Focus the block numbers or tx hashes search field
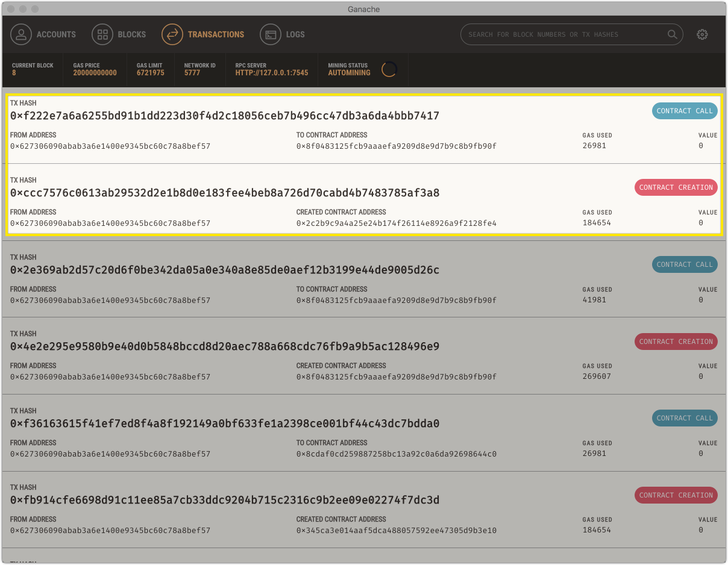 tap(571, 34)
